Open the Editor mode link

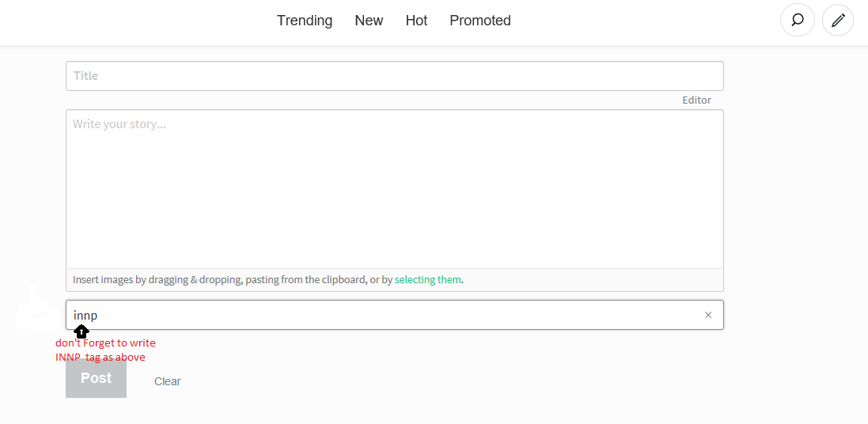click(x=696, y=100)
